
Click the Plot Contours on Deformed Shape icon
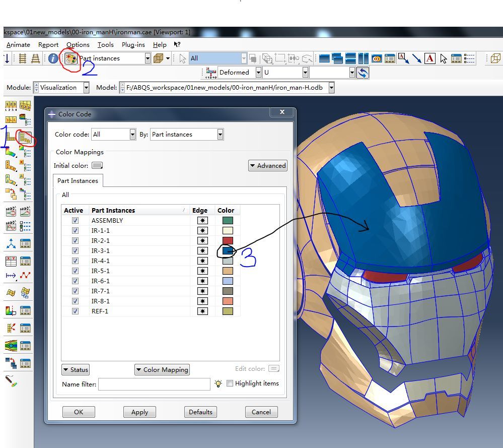tap(11, 151)
